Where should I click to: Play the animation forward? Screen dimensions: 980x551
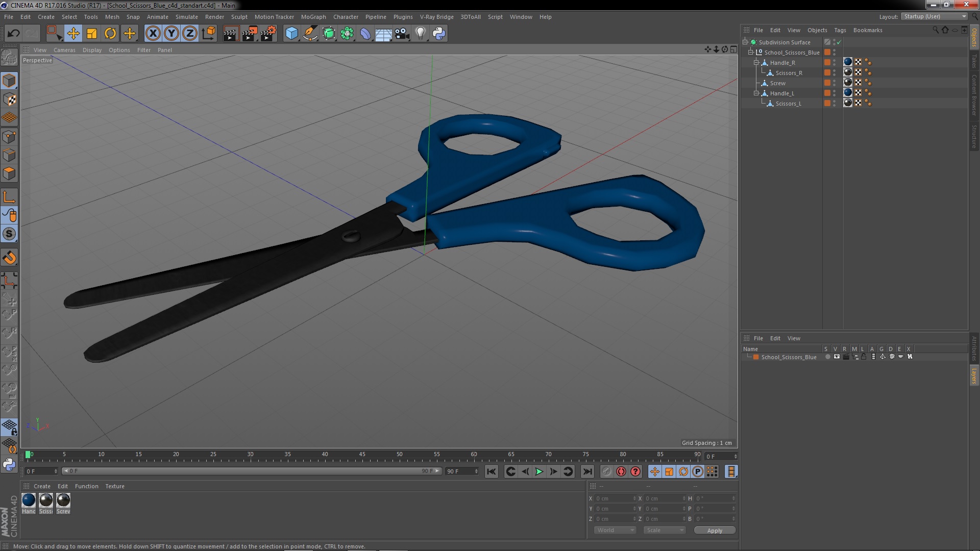coord(539,472)
